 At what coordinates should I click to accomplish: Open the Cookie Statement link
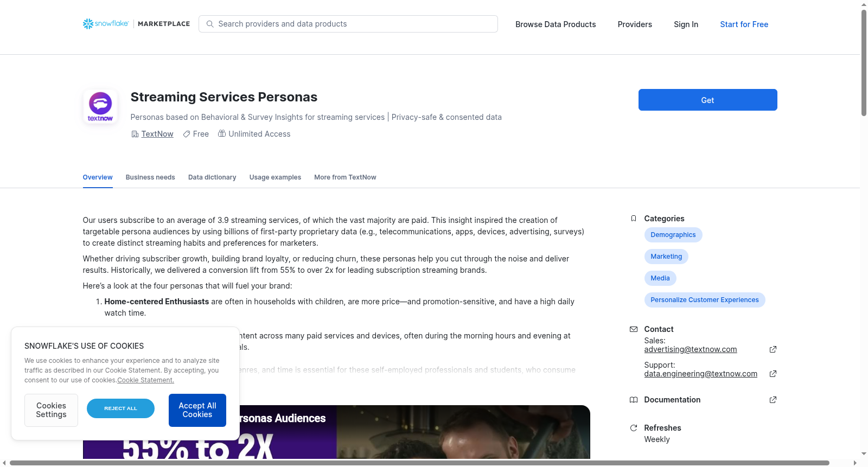[x=145, y=380]
